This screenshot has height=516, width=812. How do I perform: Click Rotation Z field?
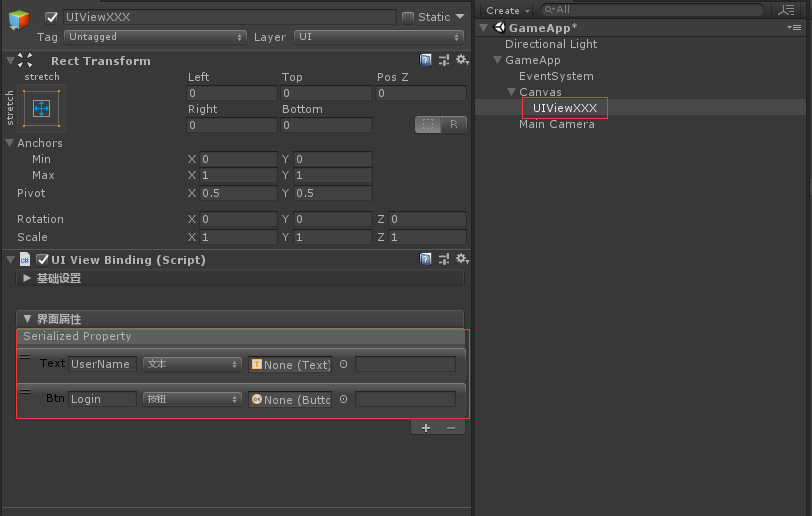(x=427, y=219)
